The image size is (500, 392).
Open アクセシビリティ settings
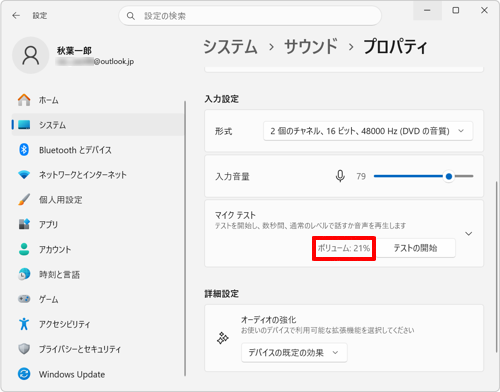(x=98, y=324)
